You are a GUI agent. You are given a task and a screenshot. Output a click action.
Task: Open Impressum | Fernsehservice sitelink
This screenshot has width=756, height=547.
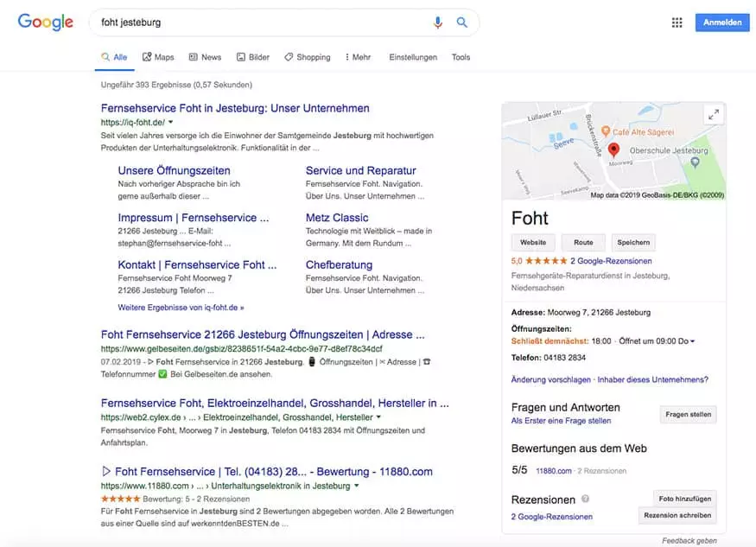(x=194, y=218)
